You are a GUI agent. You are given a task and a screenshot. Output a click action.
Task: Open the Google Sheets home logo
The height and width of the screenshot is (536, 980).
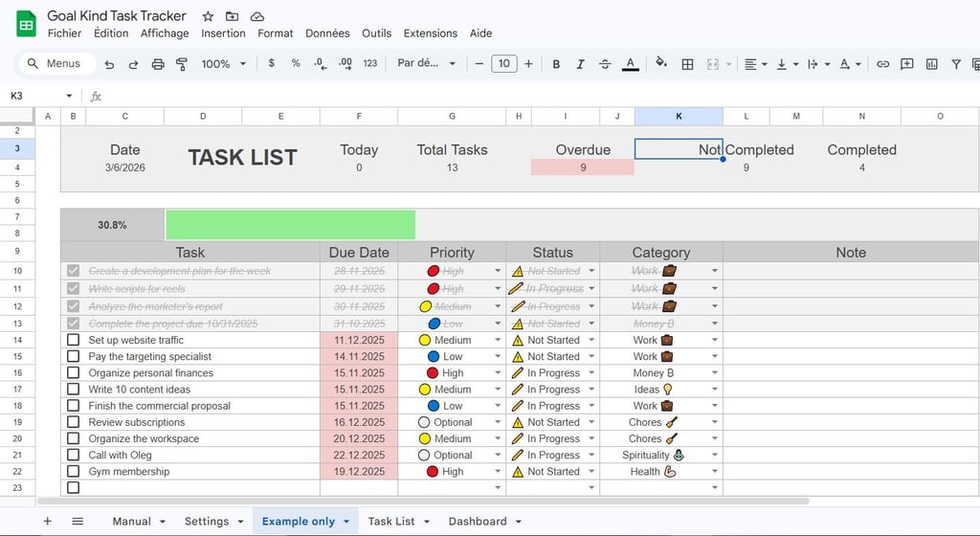click(26, 24)
